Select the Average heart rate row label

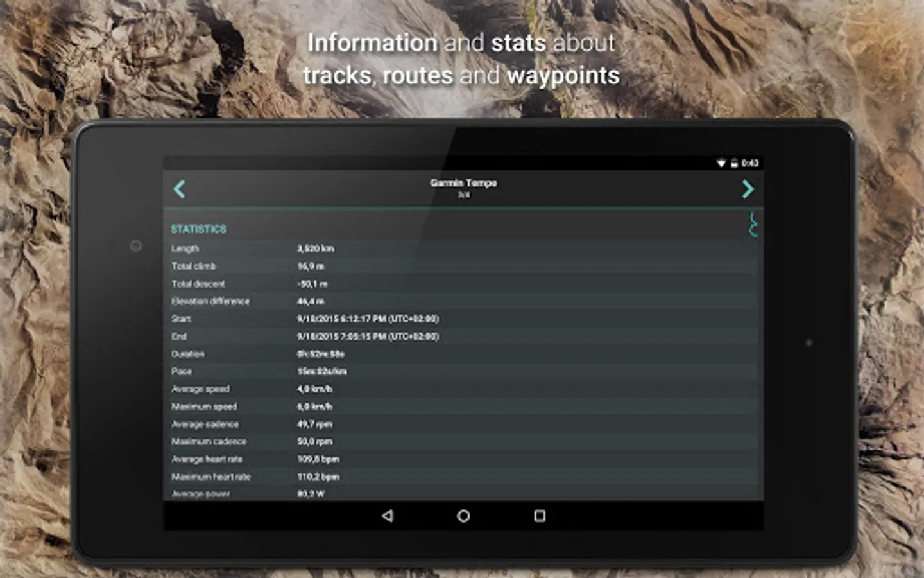click(x=207, y=459)
